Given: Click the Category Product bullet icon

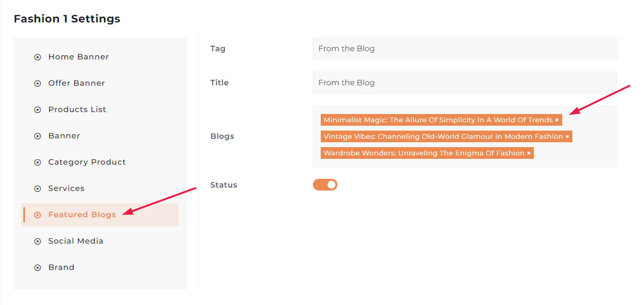Looking at the screenshot, I should [38, 163].
